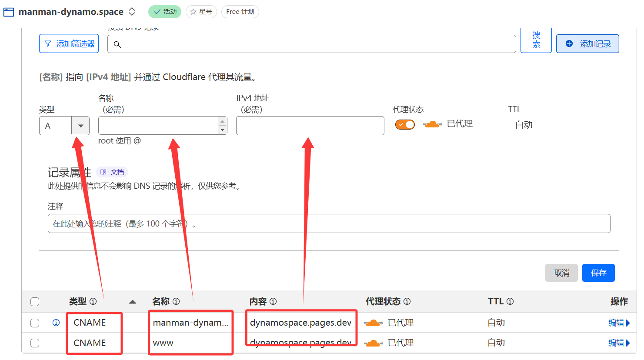Click the info icon next to 内容 header

pyautogui.click(x=273, y=301)
